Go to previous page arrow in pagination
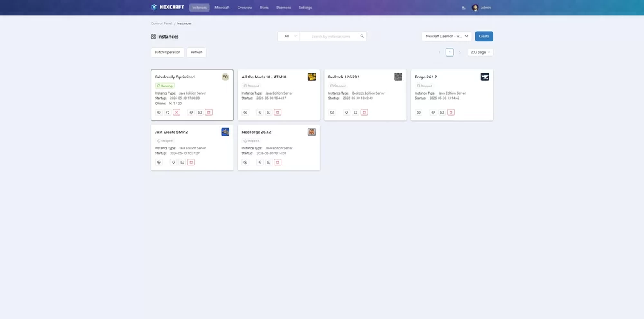This screenshot has width=644, height=319. coord(439,53)
